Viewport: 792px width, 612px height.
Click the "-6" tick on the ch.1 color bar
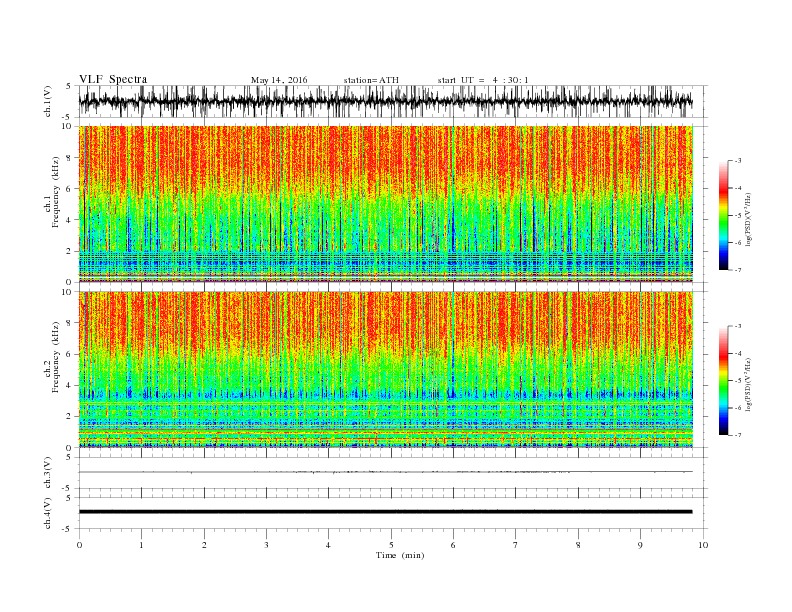tap(738, 242)
